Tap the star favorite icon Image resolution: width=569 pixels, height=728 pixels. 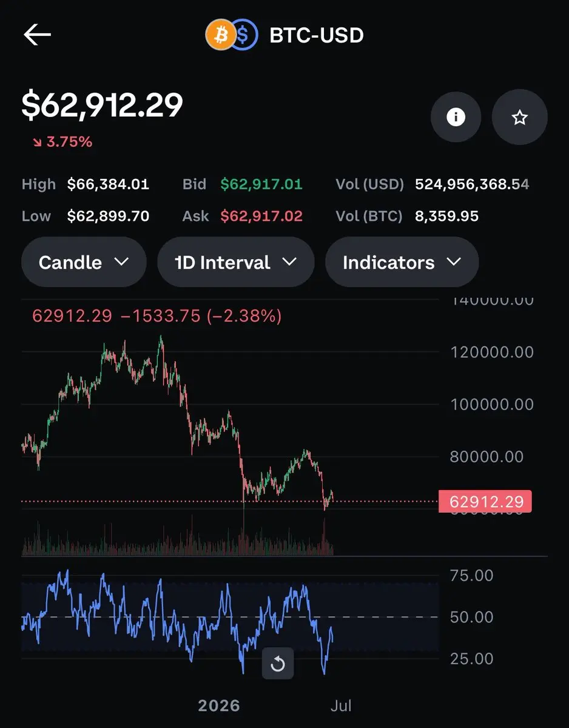[519, 117]
